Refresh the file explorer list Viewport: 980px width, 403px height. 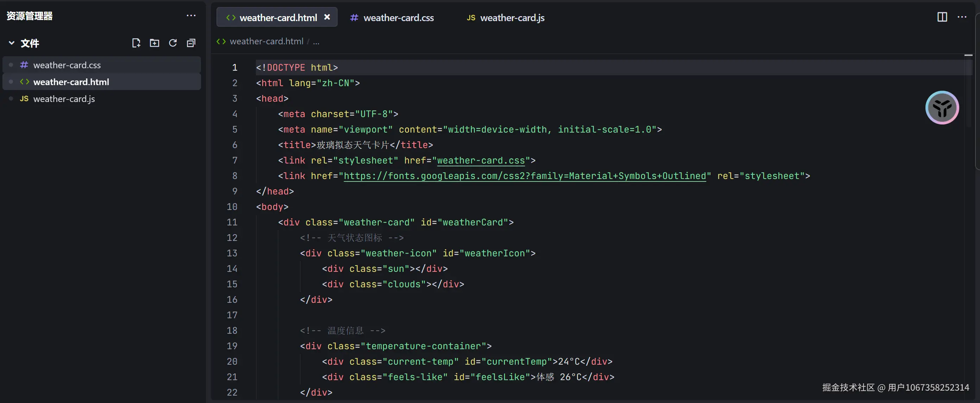coord(173,43)
